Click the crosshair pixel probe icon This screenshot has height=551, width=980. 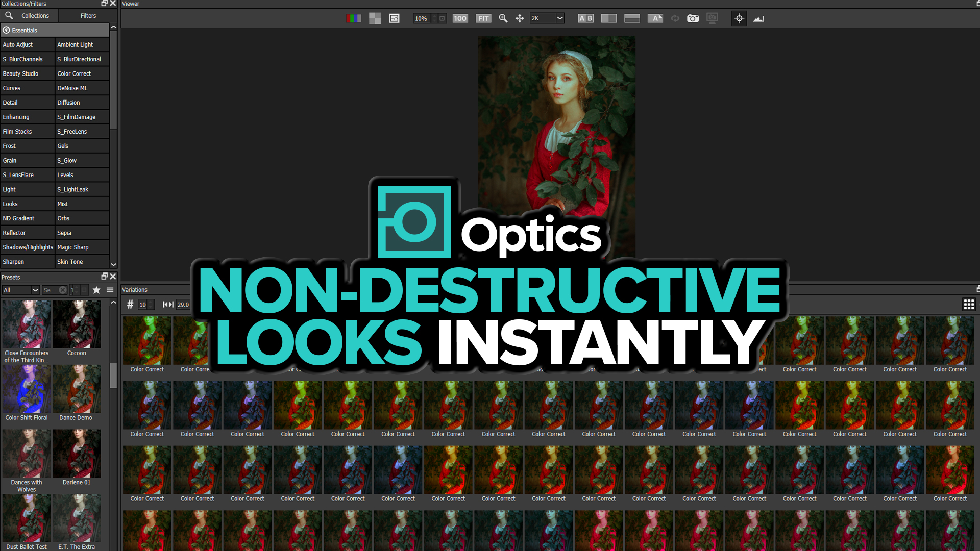(x=739, y=18)
